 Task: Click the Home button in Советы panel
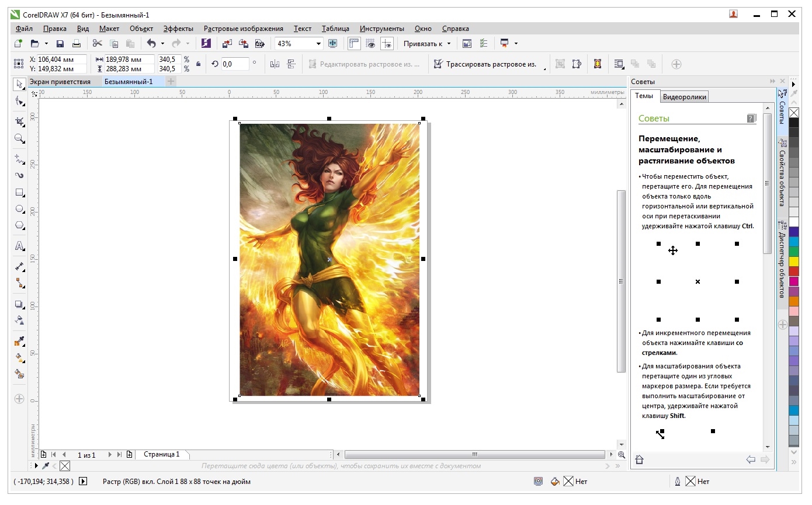(639, 459)
